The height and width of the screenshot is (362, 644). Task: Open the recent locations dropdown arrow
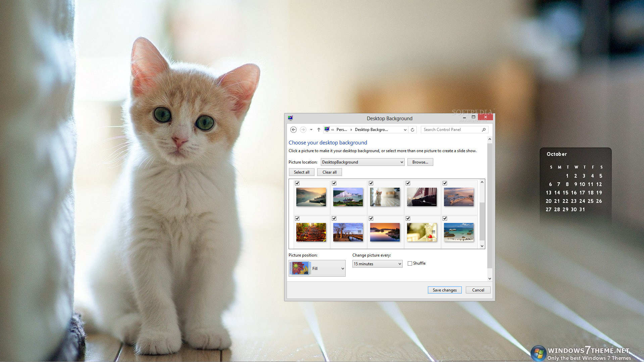point(311,130)
